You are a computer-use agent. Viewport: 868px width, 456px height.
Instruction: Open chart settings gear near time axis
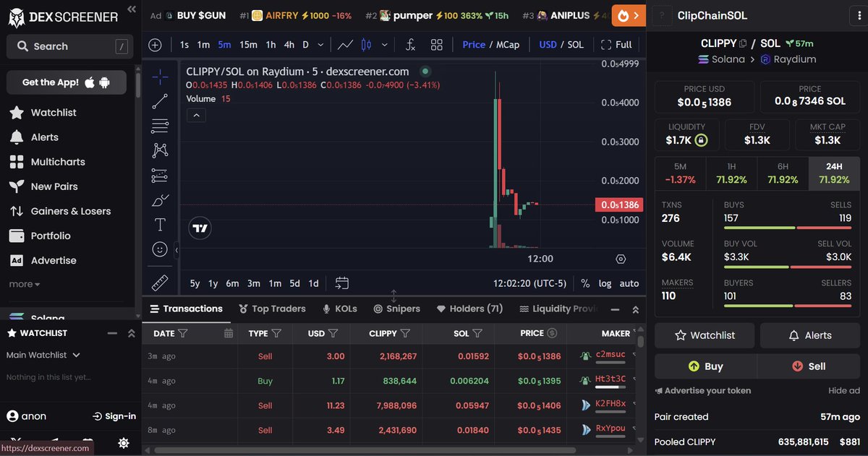(621, 259)
